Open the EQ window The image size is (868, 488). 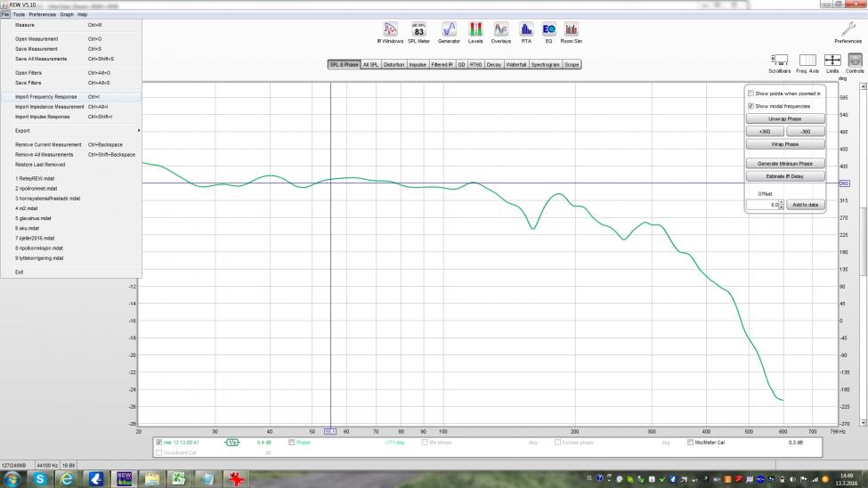(x=548, y=29)
